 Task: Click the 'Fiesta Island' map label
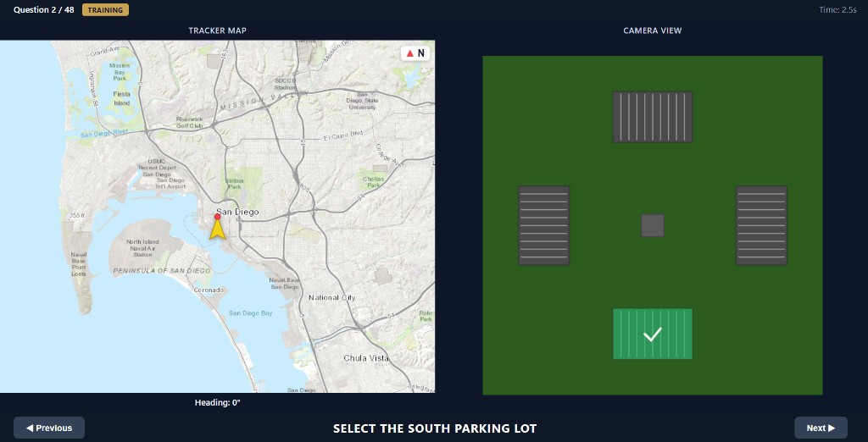pyautogui.click(x=122, y=98)
